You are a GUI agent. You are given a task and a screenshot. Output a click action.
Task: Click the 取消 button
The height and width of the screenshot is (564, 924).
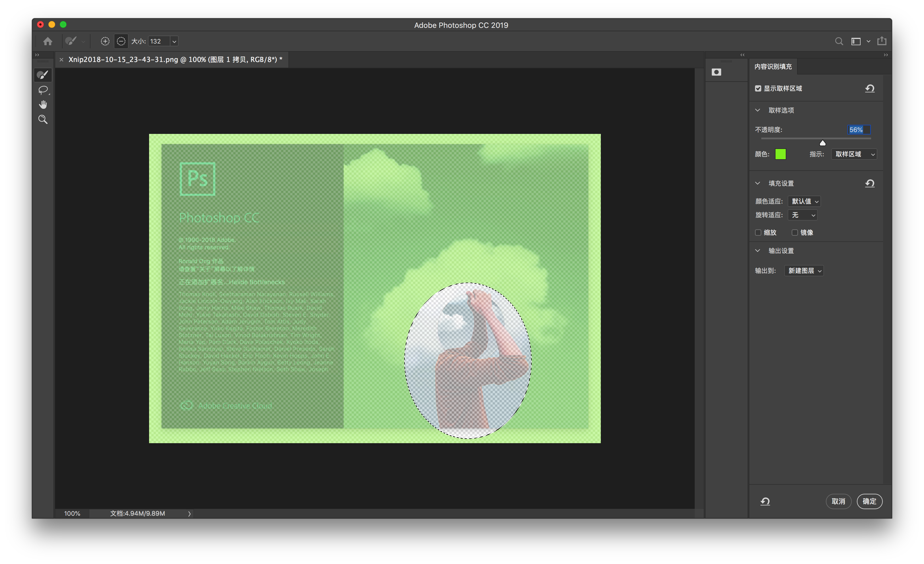838,501
